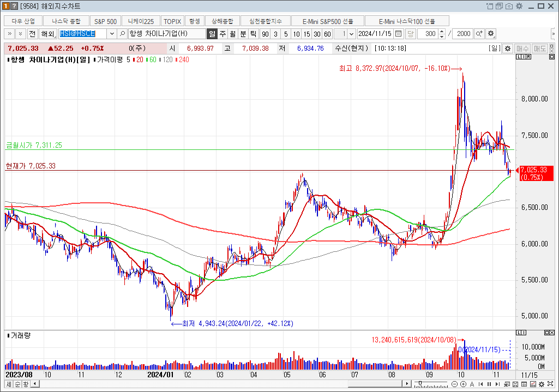Click the magnifier search icon beside symbol code

(x=123, y=34)
